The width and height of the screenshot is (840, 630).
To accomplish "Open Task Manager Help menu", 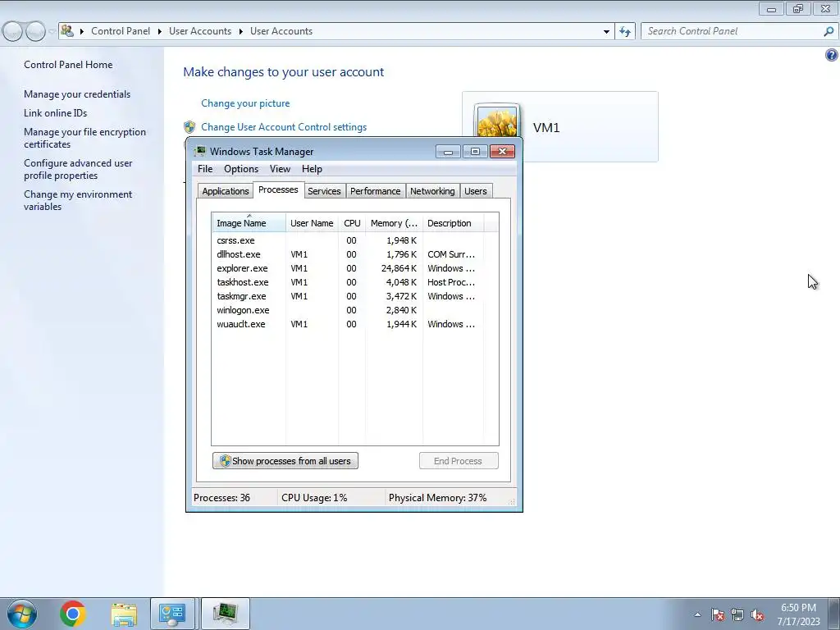I will [312, 169].
